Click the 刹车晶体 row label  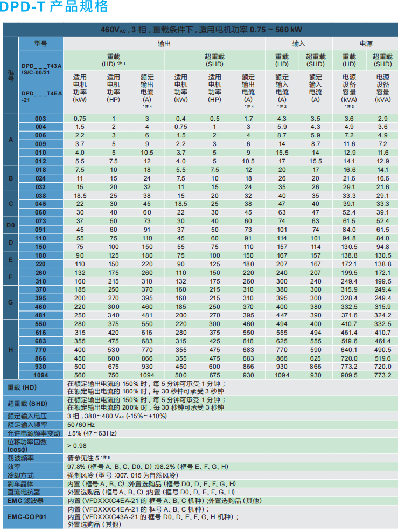point(21,483)
